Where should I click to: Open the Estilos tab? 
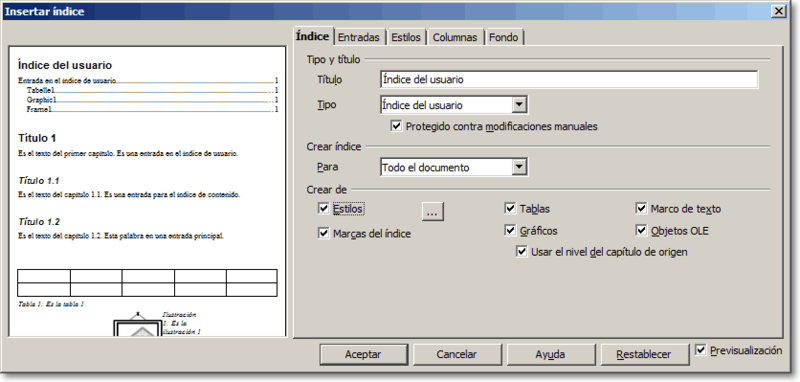406,37
